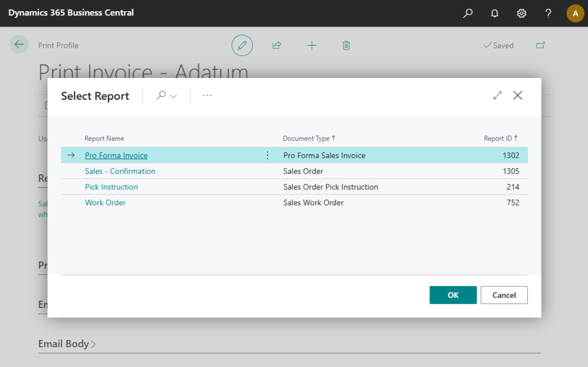
Task: Click the Saved status indicator
Action: coord(499,45)
